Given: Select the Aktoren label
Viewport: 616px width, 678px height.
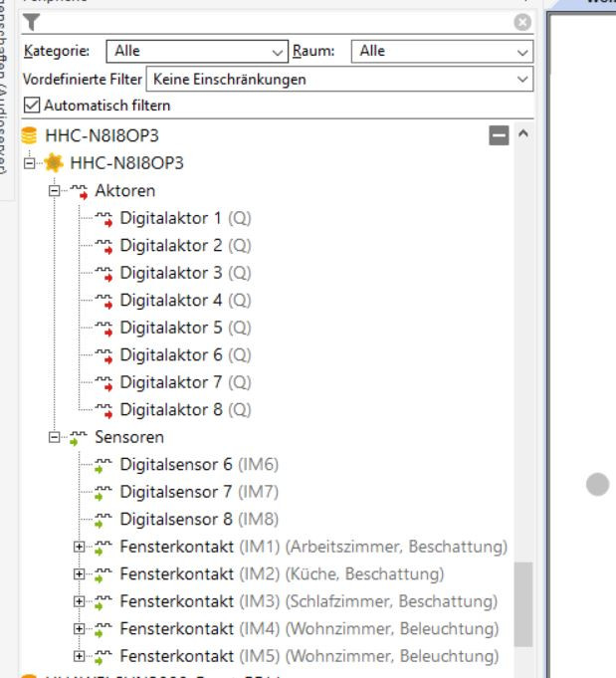Looking at the screenshot, I should tap(125, 191).
